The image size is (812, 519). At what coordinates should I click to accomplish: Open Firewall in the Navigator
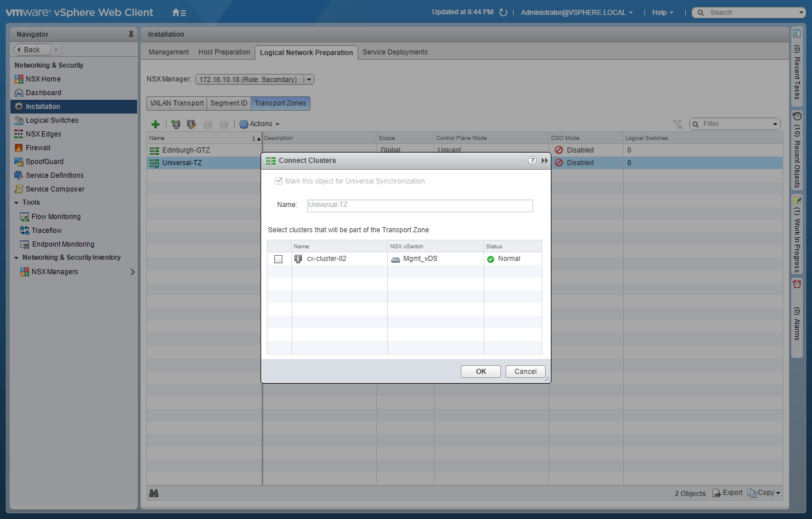coord(38,148)
